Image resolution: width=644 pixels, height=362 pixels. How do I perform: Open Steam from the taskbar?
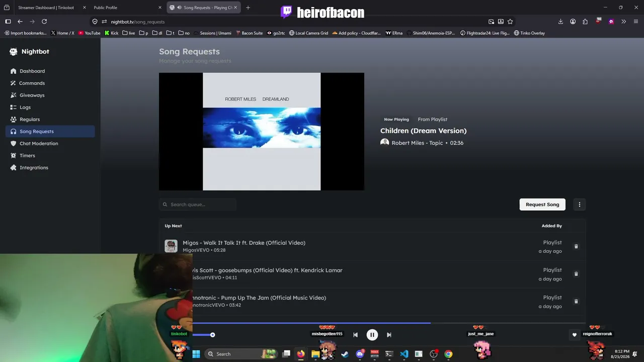click(x=345, y=354)
